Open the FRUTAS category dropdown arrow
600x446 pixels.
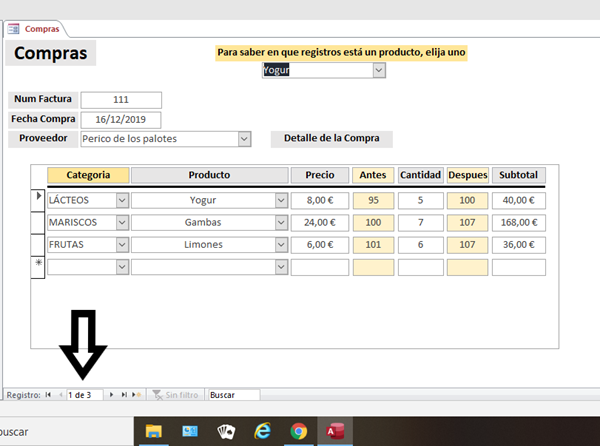122,245
